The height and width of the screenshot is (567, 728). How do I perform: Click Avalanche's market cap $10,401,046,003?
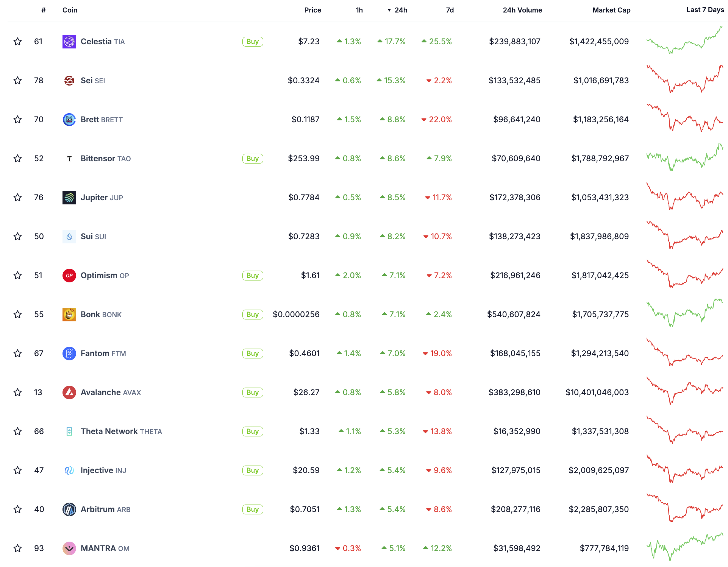click(x=597, y=393)
